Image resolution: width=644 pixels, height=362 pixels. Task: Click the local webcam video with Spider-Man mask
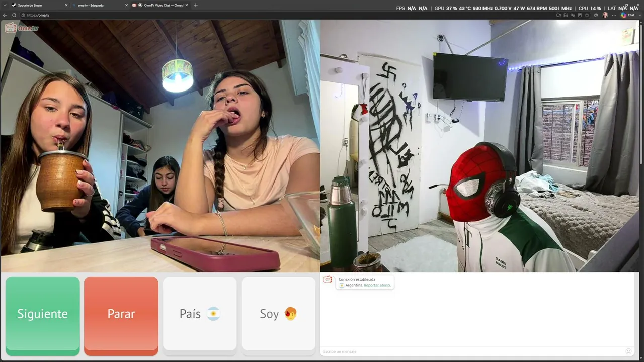tap(479, 146)
